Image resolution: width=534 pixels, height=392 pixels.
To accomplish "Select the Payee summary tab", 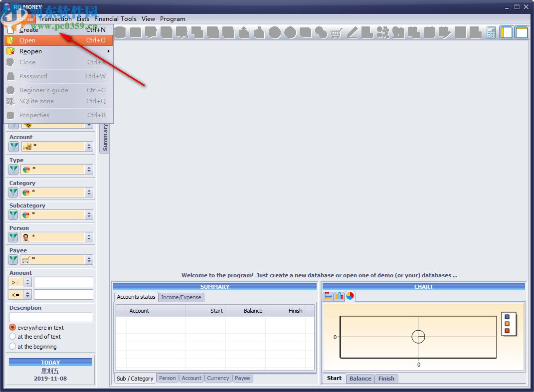I will point(242,378).
